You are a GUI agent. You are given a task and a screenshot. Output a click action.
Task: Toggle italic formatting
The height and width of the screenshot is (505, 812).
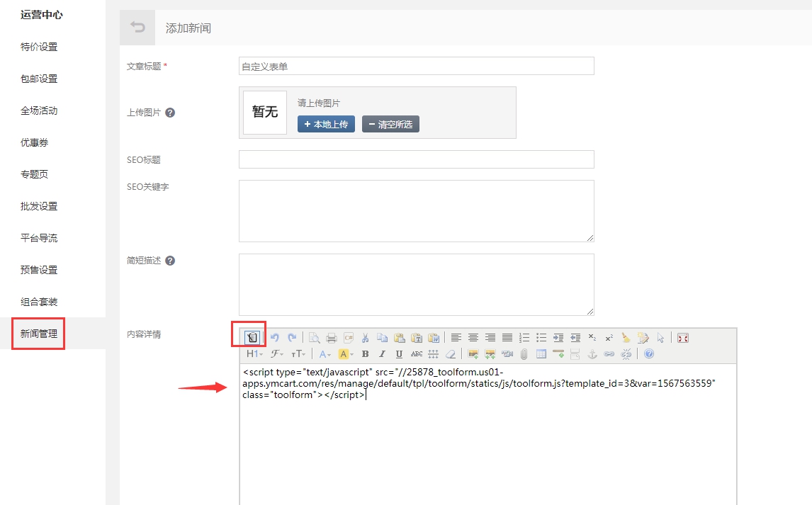(382, 354)
